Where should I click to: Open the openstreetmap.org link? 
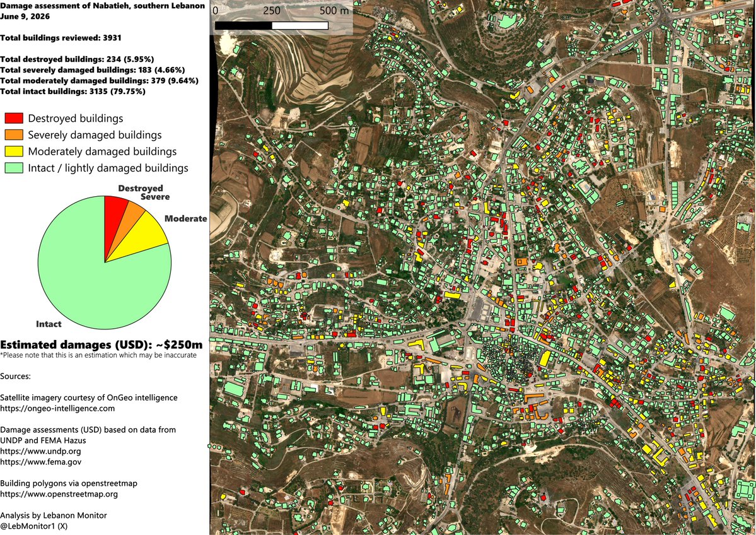click(x=59, y=495)
